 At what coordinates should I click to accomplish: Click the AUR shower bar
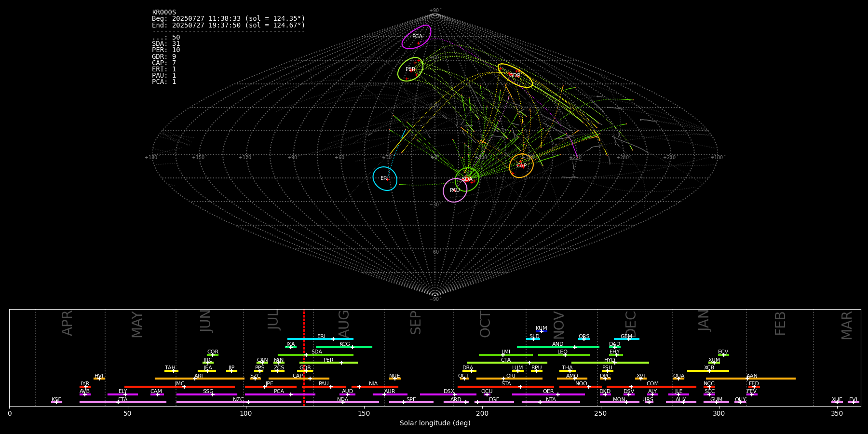pyautogui.click(x=390, y=394)
